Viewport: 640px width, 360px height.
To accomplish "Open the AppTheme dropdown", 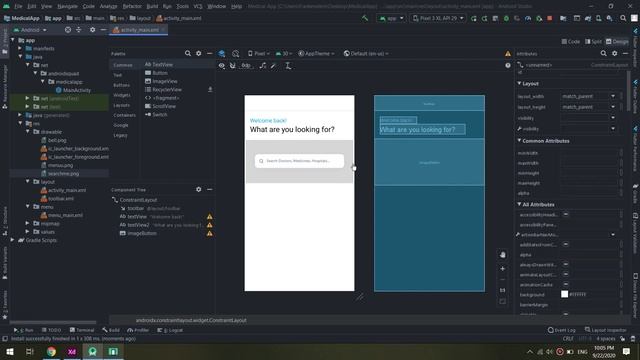I will tap(316, 53).
